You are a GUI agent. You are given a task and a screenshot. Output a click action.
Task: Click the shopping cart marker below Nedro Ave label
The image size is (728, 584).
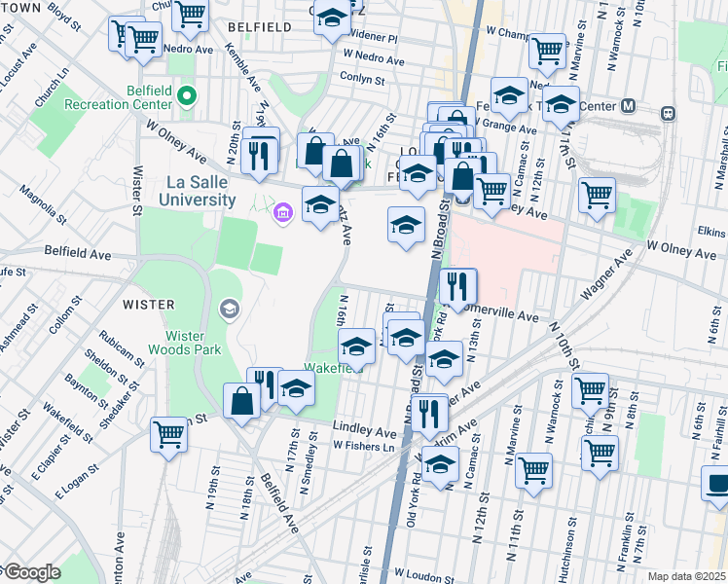143,41
